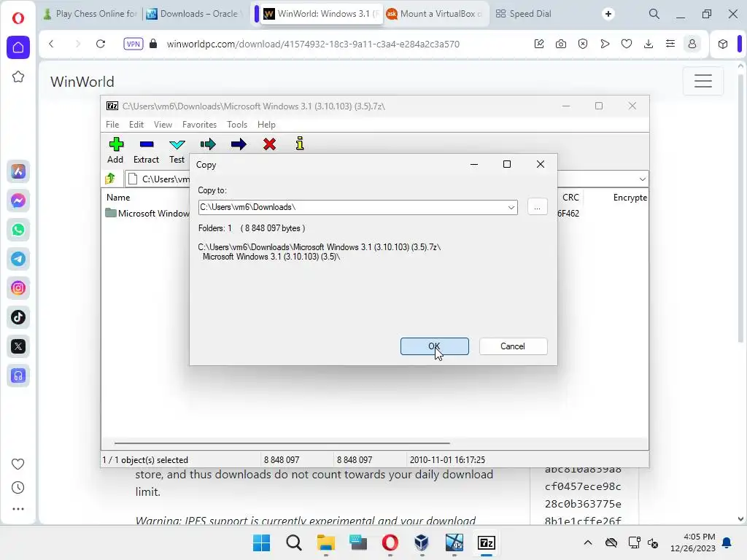Open the history clock icon in Opera sidebar
The image size is (747, 560).
coord(18,488)
